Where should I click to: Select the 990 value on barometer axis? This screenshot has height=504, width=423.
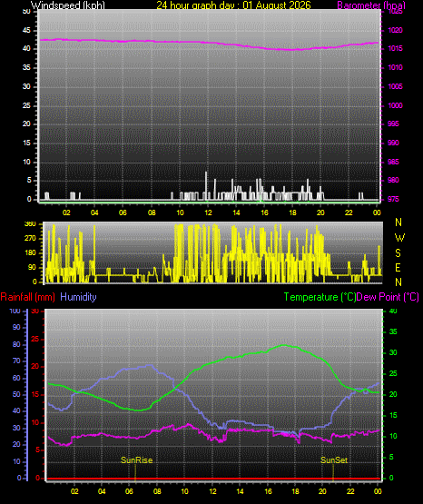pos(393,143)
